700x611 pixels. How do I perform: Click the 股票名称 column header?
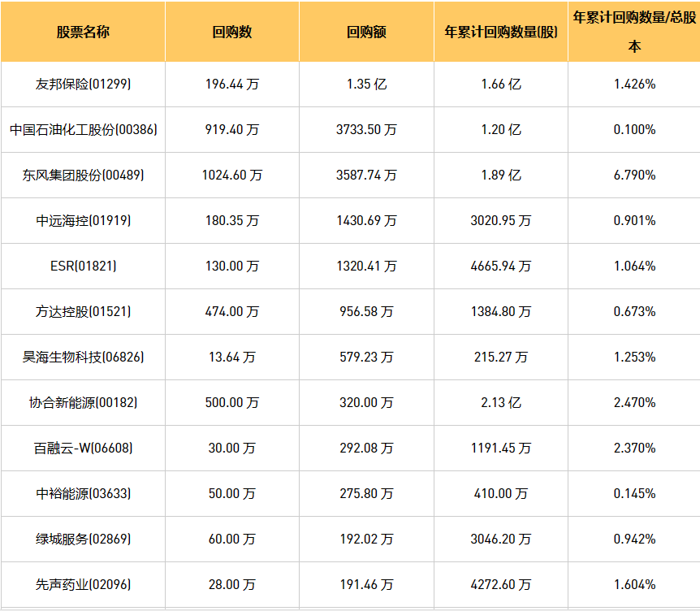[83, 32]
